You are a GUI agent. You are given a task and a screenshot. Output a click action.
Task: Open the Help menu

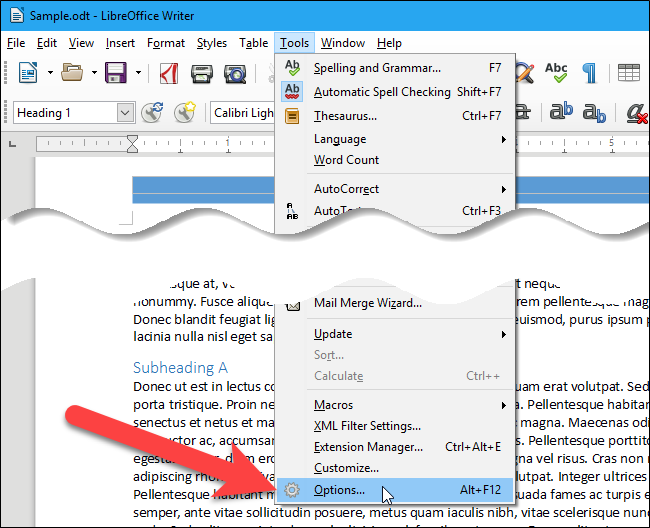click(389, 43)
